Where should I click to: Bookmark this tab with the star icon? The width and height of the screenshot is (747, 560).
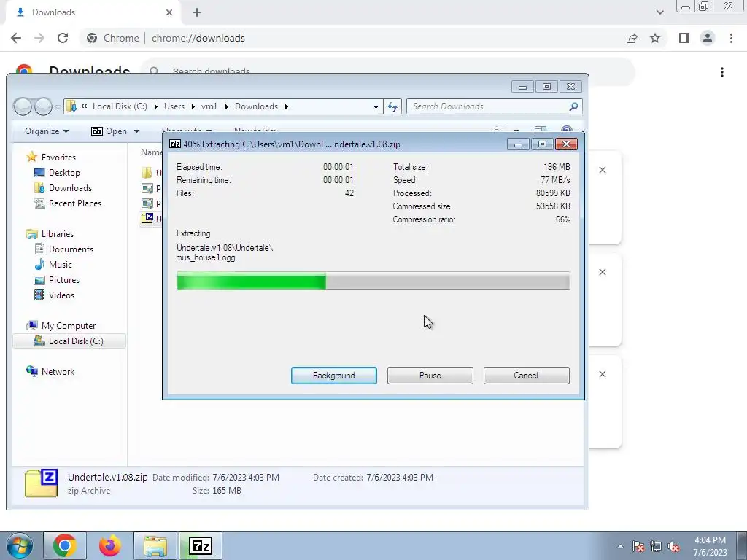(655, 38)
